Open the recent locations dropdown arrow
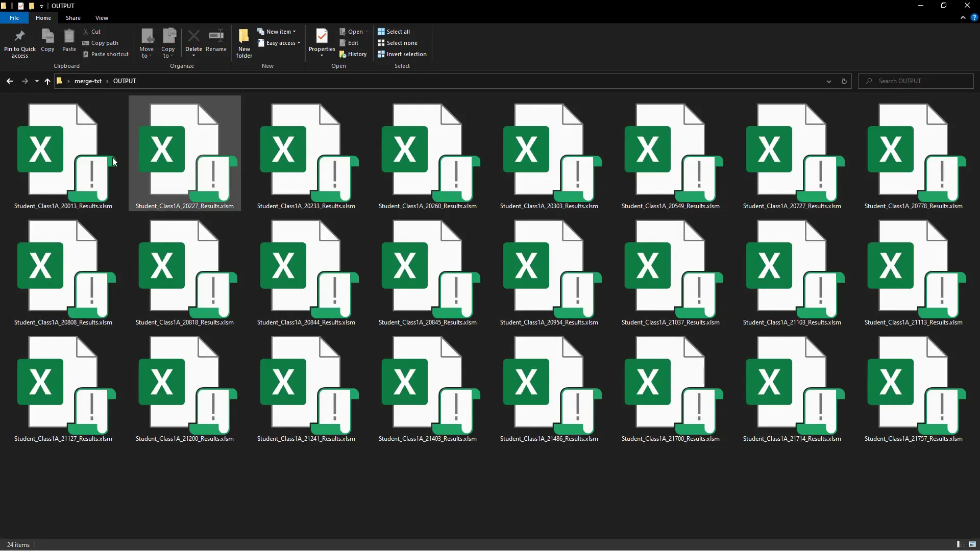Screen dimensions: 980x551 36,81
